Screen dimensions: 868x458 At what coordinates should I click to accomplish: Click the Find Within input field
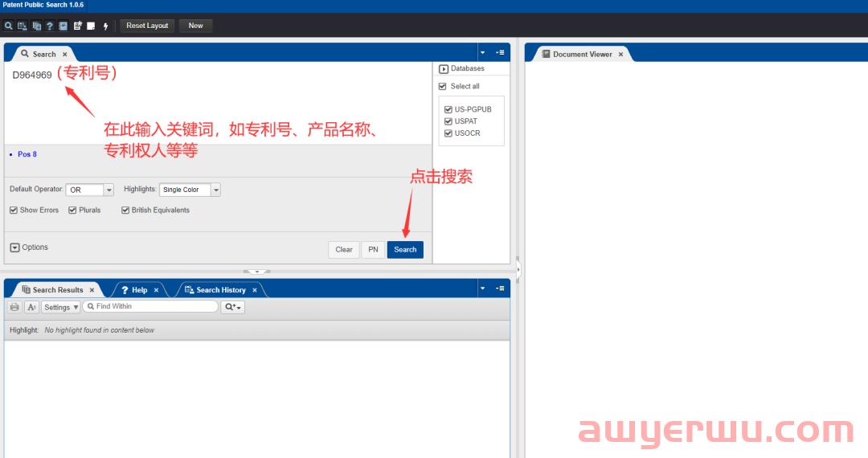153,307
